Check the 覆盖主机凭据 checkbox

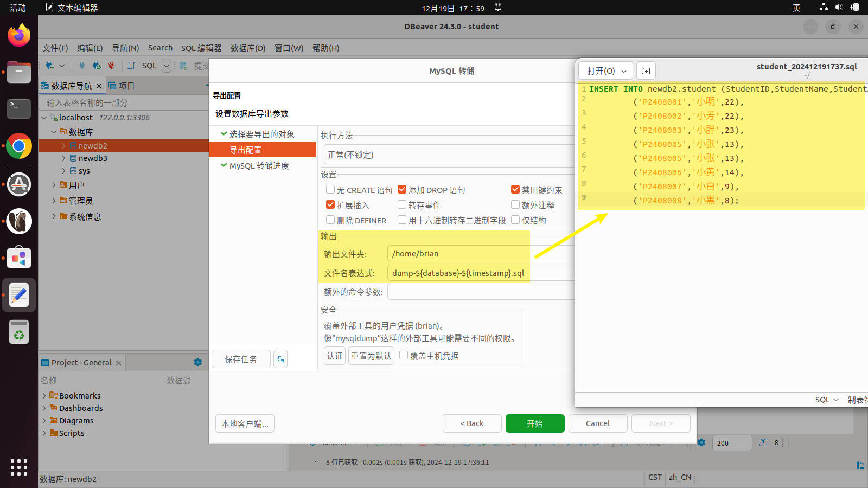404,355
